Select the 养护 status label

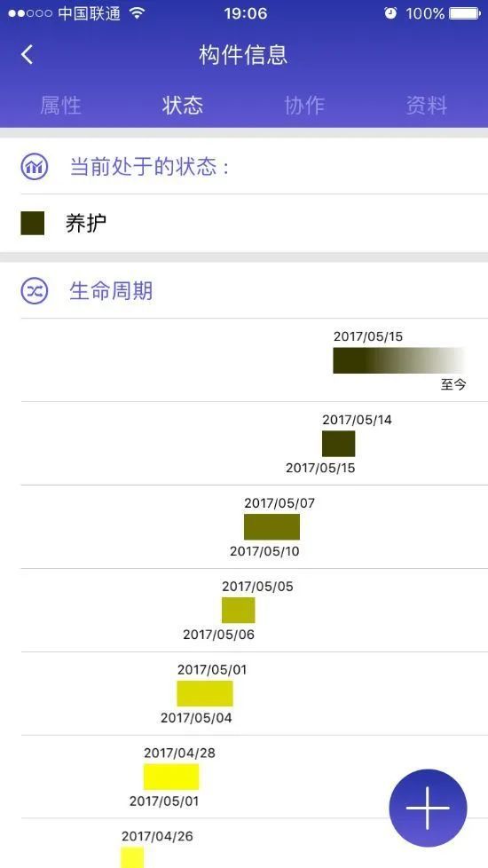(86, 223)
